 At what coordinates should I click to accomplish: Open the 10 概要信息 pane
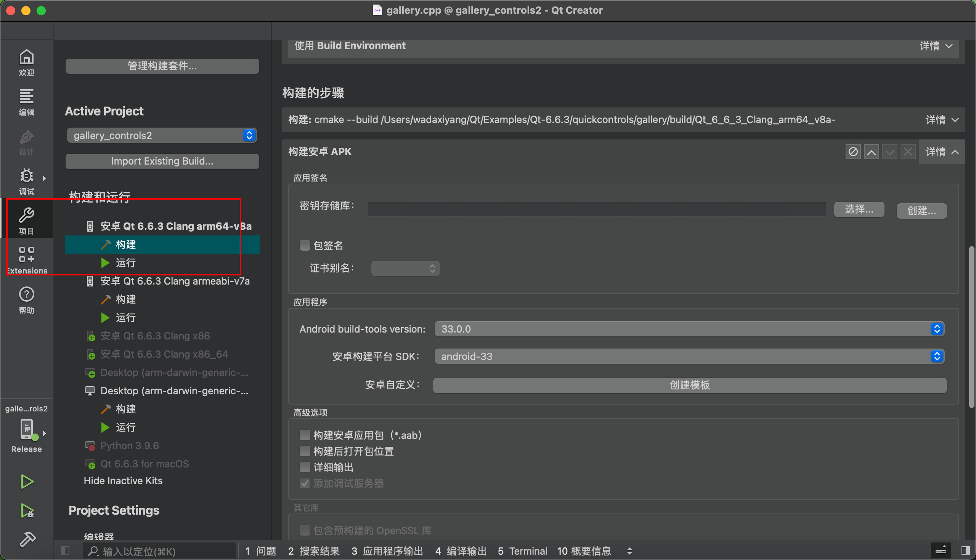[584, 551]
